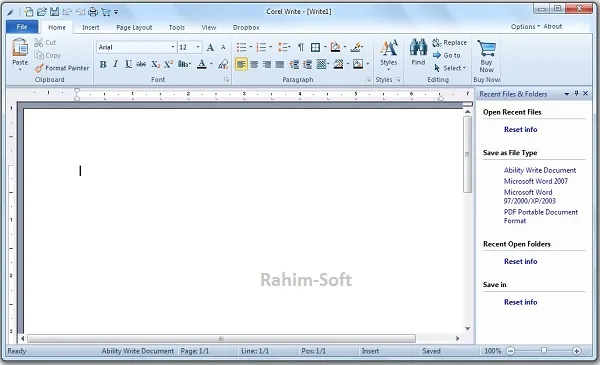Click the line spacing icon

(282, 47)
